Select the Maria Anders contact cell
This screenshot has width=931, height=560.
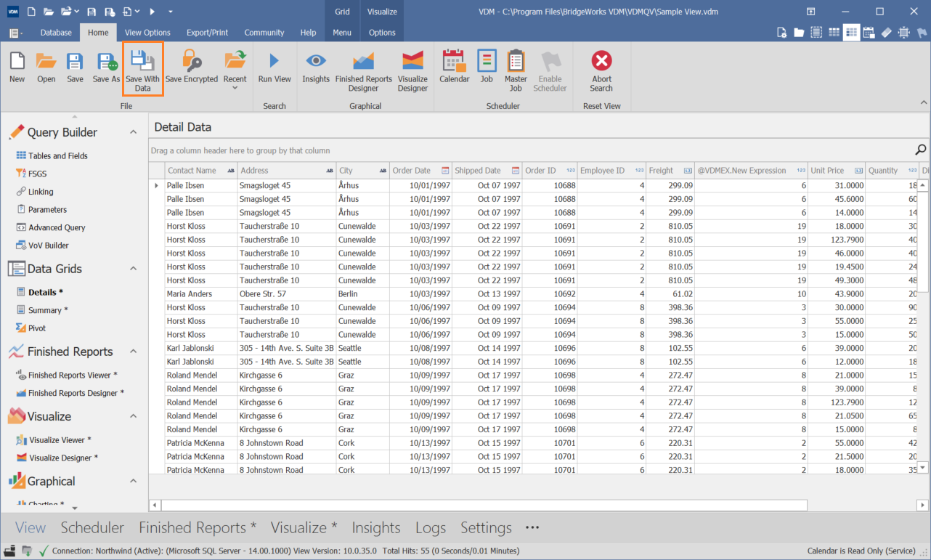tap(201, 294)
